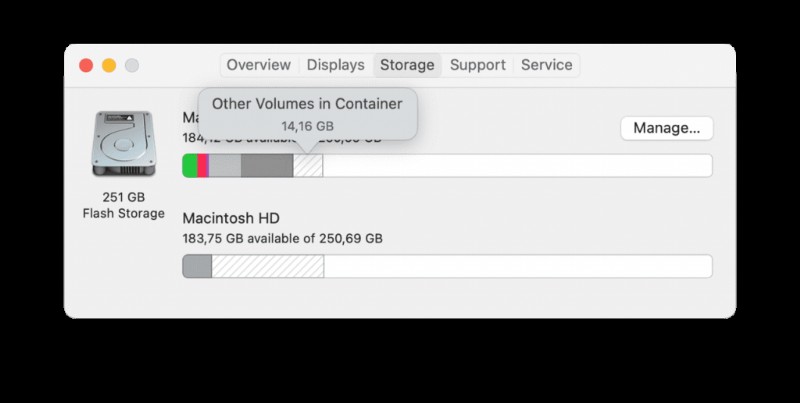
Task: Click the dark gray segment of the top bar
Action: tap(267, 166)
